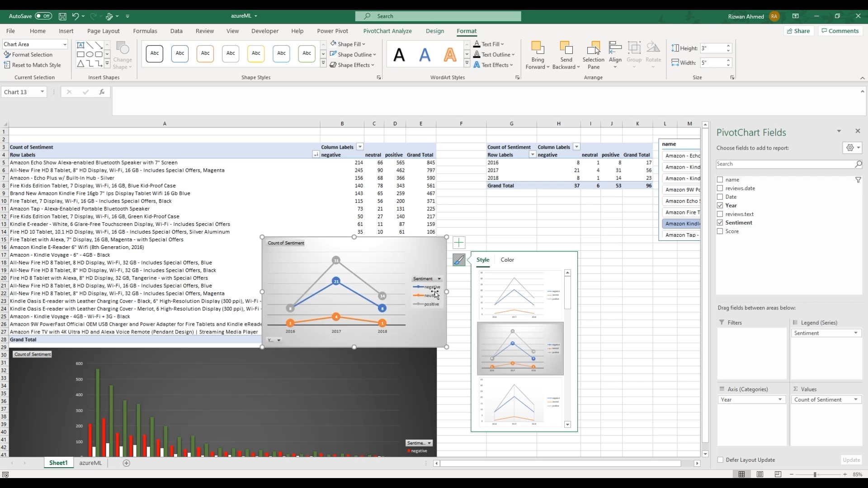Image resolution: width=868 pixels, height=488 pixels.
Task: Click the Comments button
Action: (840, 31)
